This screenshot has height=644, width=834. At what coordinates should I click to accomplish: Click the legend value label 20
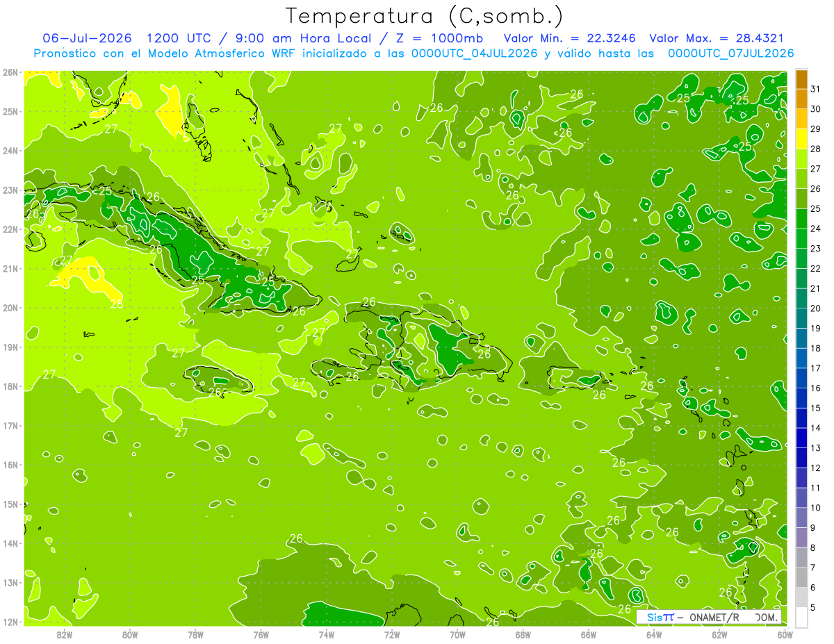click(815, 308)
